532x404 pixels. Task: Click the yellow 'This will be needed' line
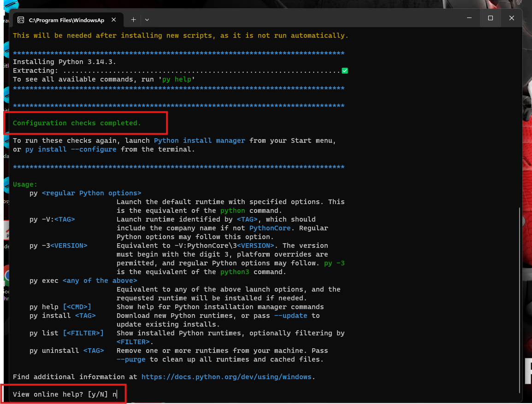pos(181,35)
